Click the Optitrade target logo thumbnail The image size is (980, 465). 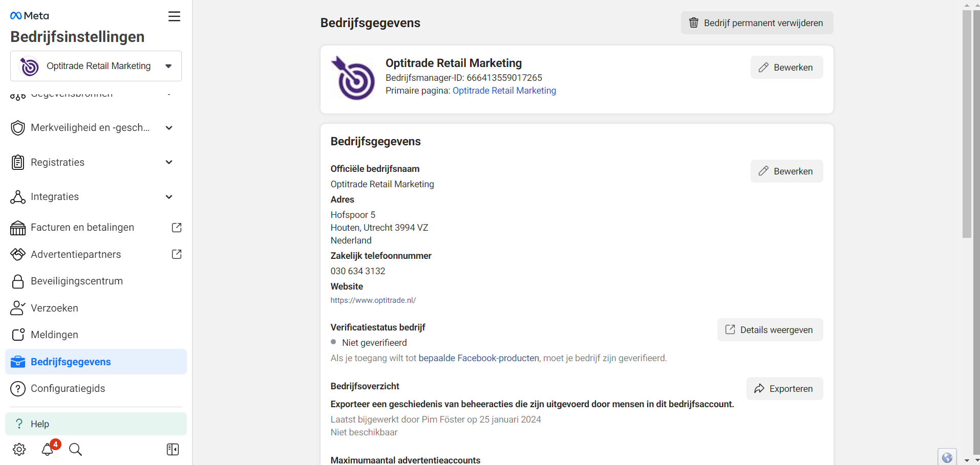(x=353, y=78)
